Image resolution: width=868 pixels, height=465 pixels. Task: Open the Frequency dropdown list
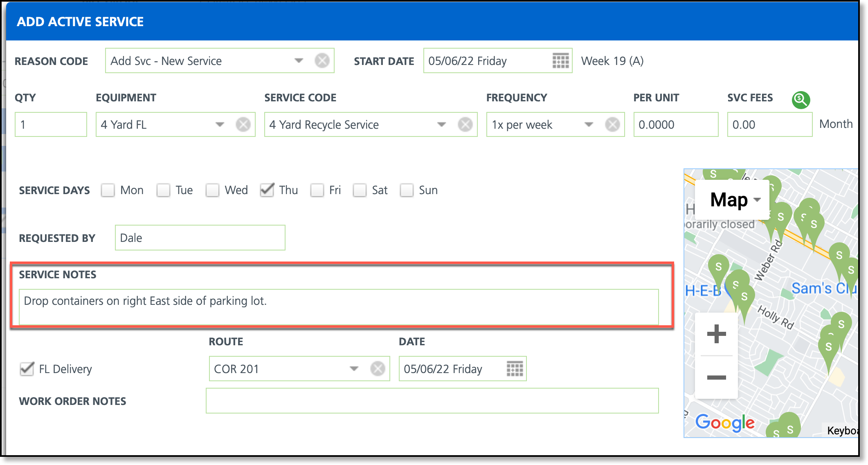589,124
